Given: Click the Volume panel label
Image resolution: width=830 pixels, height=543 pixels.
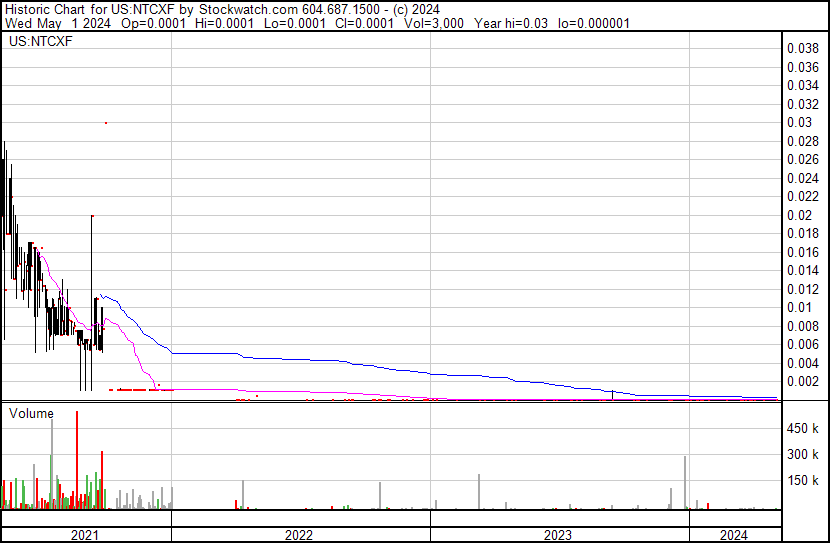Looking at the screenshot, I should [x=33, y=412].
